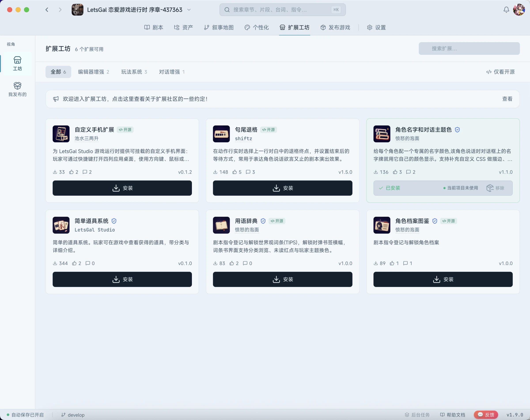This screenshot has width=530, height=420.
Task: Expand the project name dropdown chevron
Action: pos(189,10)
